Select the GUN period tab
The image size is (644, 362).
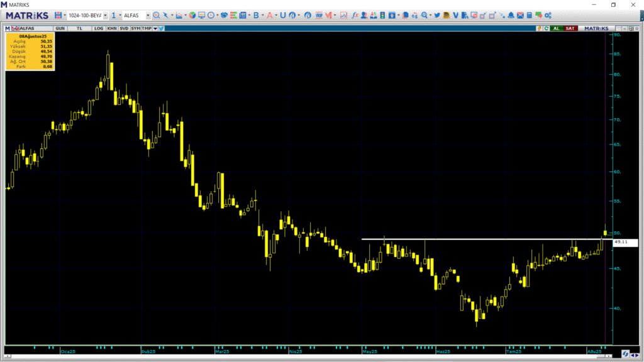60,28
